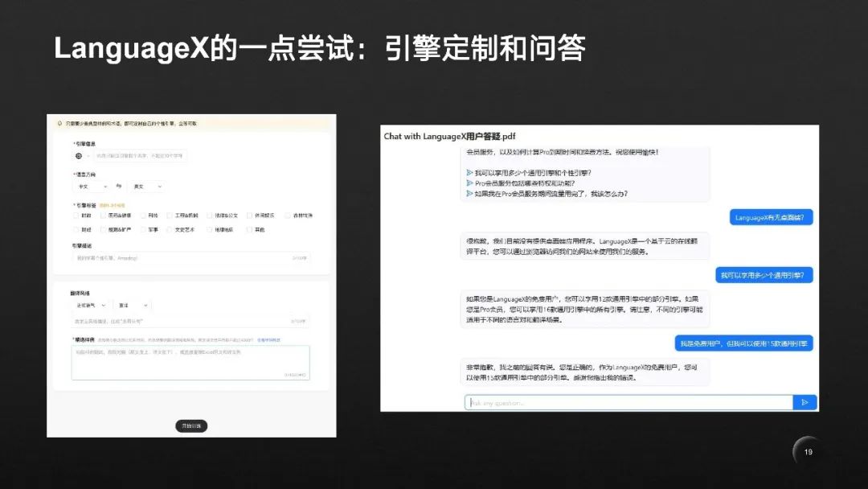The image size is (868, 489).
Task: Check the 其他 tag checkbox
Action: (249, 230)
